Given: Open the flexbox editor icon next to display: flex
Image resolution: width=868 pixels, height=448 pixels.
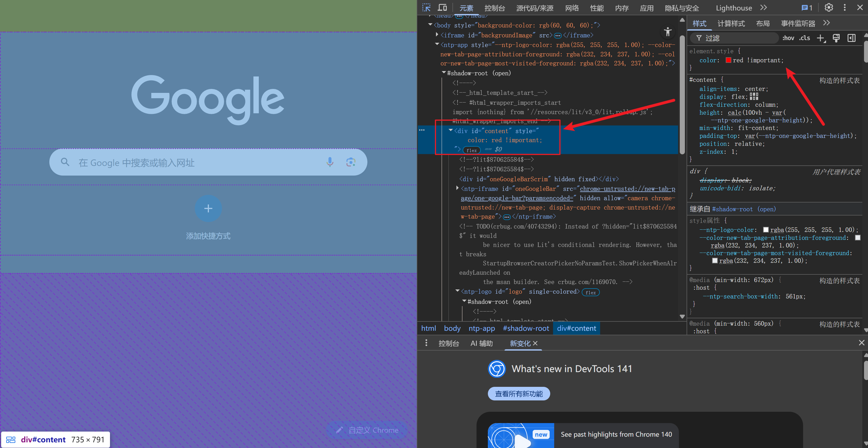Looking at the screenshot, I should click(754, 97).
